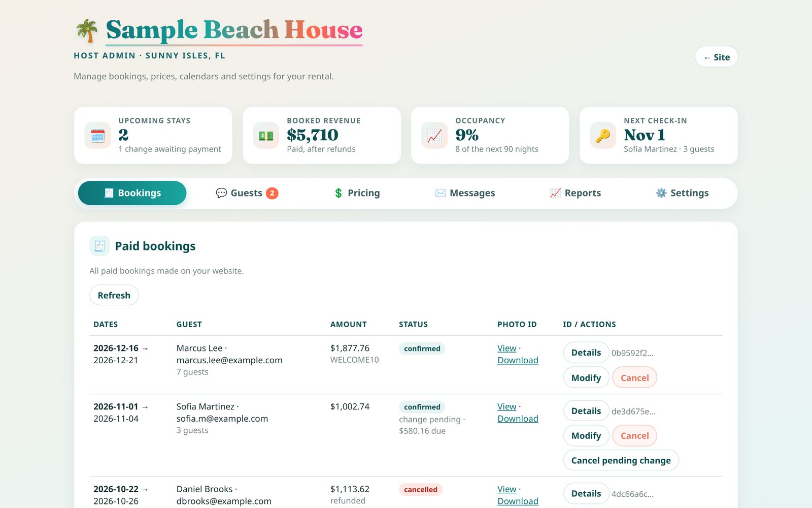The height and width of the screenshot is (508, 812).
Task: Download photo ID for Marcus Lee
Action: 518,360
